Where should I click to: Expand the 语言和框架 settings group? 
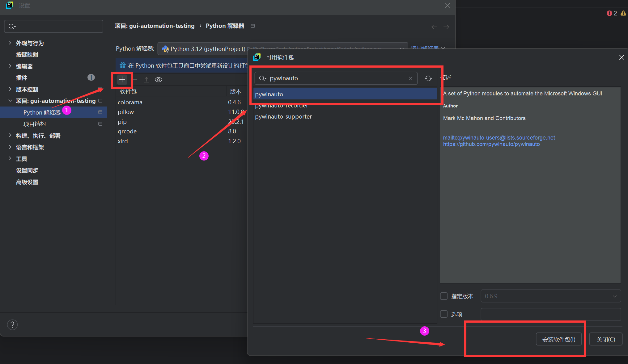[10, 147]
